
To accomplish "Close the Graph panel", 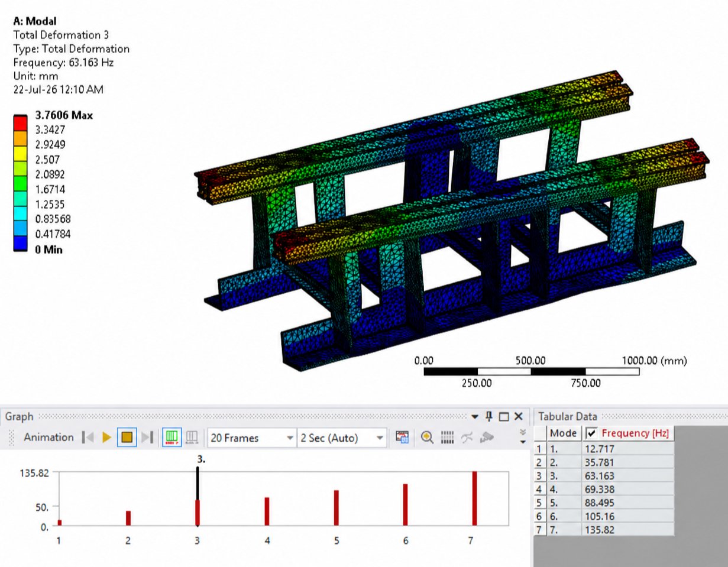I will [519, 416].
